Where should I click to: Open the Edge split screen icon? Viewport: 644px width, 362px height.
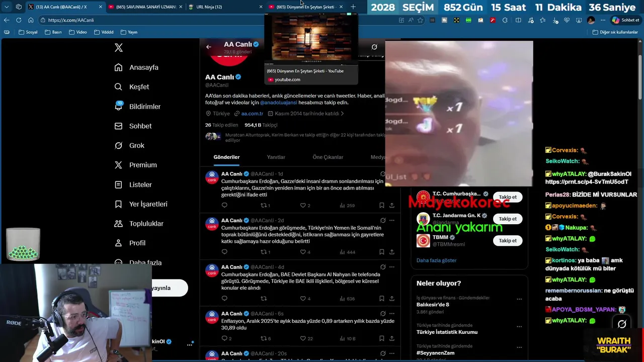(518, 20)
